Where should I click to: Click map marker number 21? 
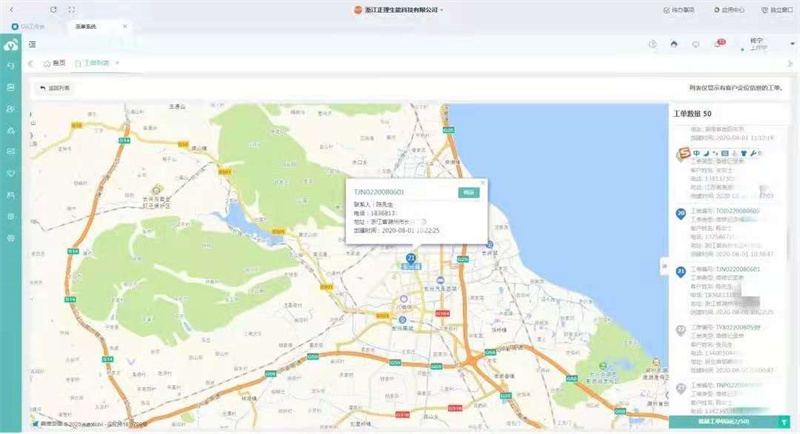(x=410, y=258)
